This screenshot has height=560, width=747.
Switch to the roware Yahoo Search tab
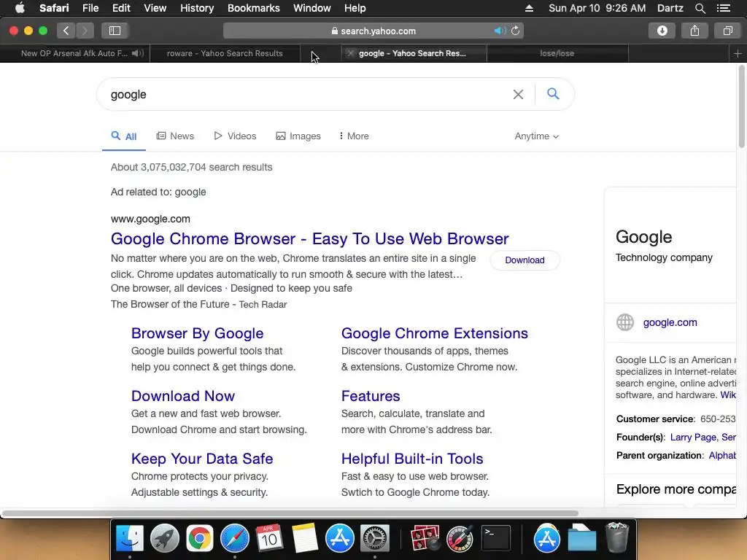coord(225,53)
